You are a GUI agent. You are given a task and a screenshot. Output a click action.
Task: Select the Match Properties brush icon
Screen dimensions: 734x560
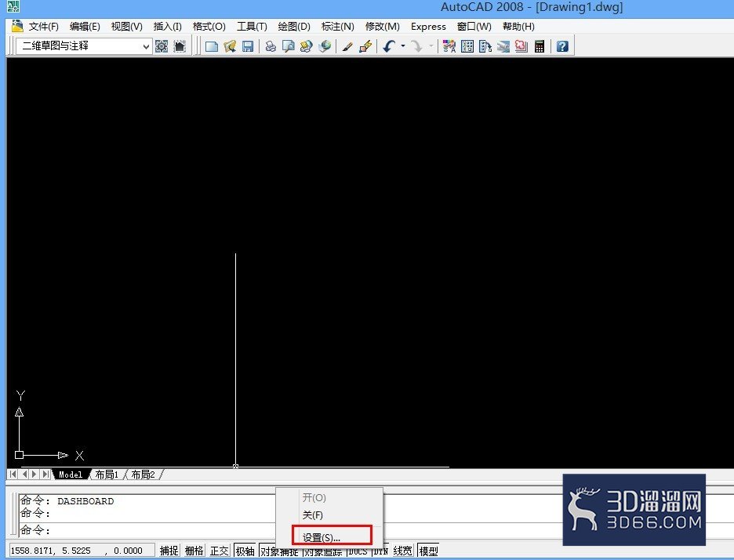(347, 46)
